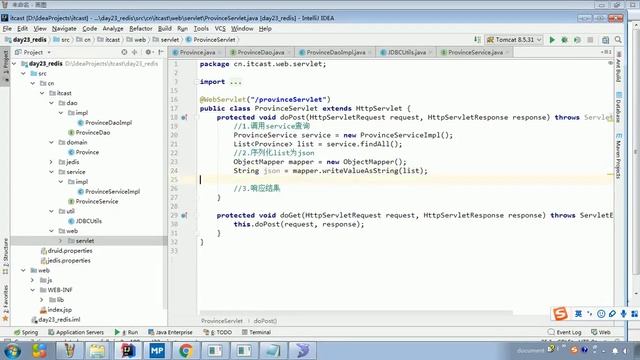Image resolution: width=640 pixels, height=360 pixels.
Task: Collapse the WEB-INF folder
Action: [x=33, y=290]
